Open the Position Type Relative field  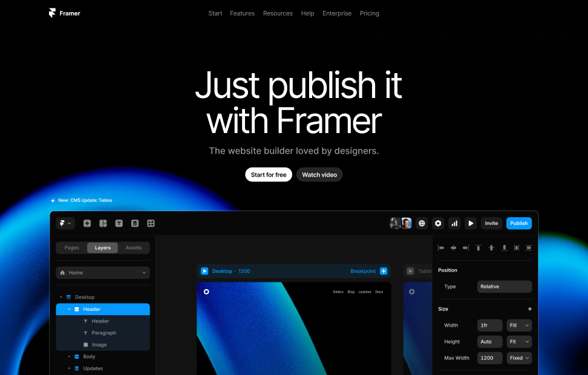(x=505, y=287)
